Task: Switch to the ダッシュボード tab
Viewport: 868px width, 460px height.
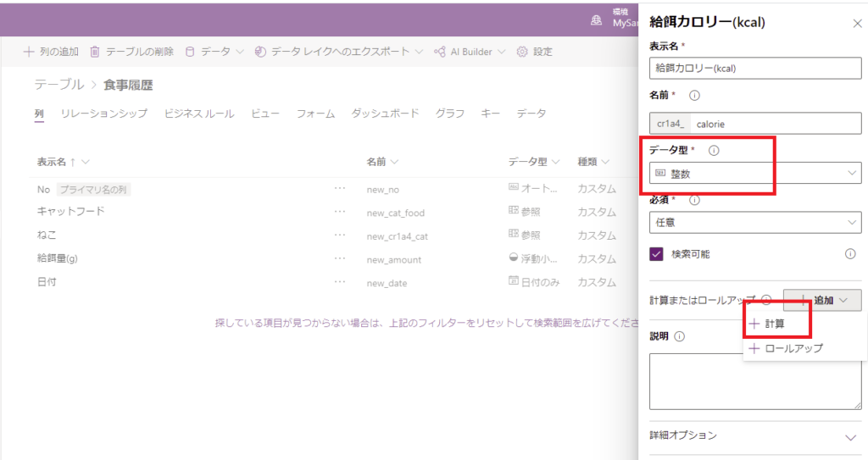Action: [x=385, y=114]
